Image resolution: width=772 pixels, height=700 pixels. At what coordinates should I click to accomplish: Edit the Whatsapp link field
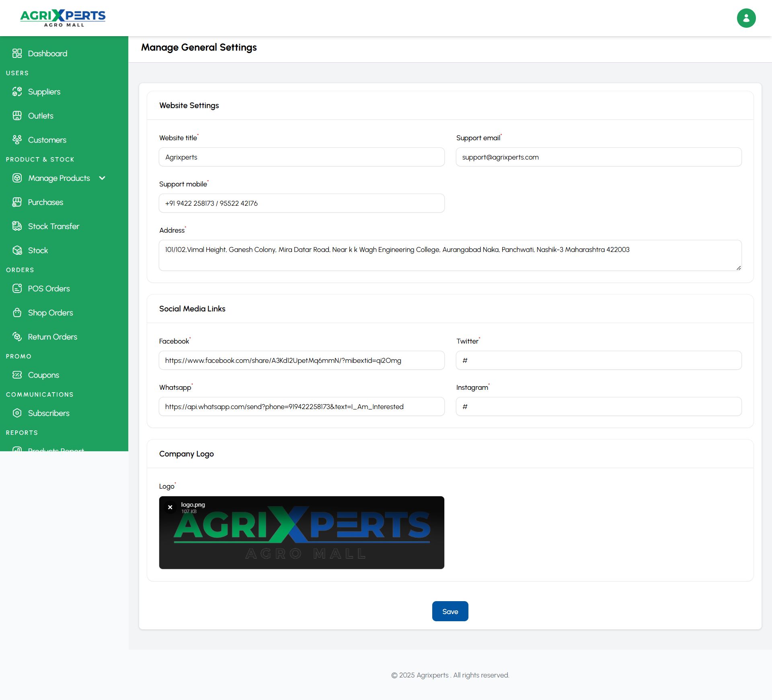pyautogui.click(x=302, y=407)
